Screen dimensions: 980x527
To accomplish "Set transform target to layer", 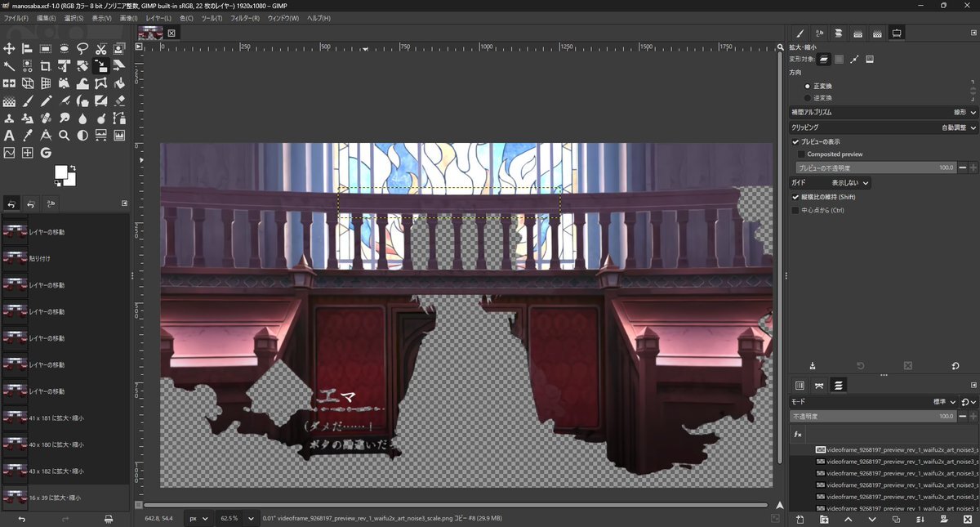I will click(825, 59).
